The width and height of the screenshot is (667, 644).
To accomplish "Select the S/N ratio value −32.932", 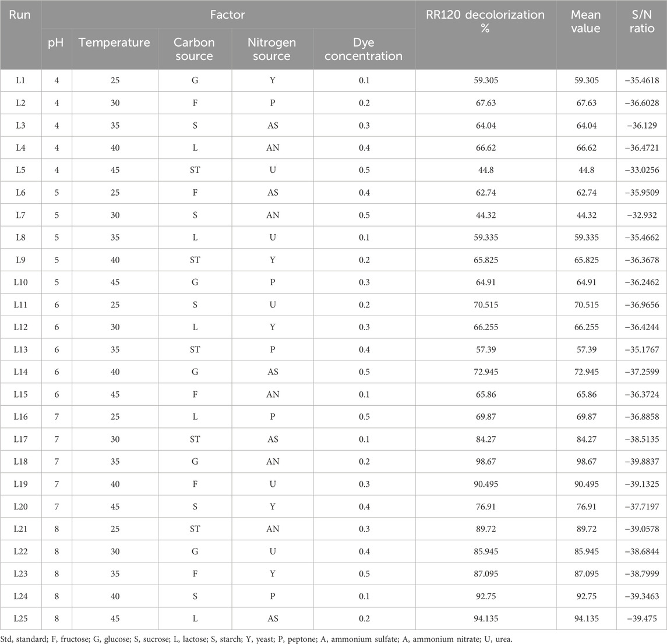I will pos(640,215).
